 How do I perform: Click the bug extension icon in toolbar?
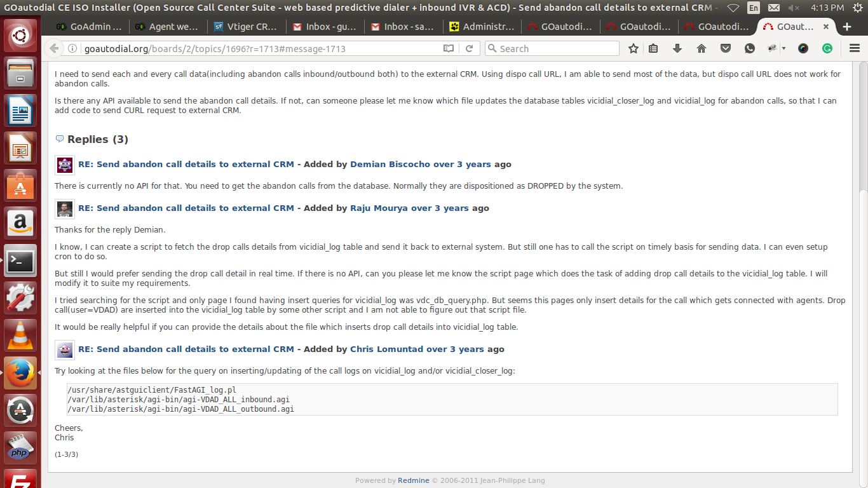point(772,48)
